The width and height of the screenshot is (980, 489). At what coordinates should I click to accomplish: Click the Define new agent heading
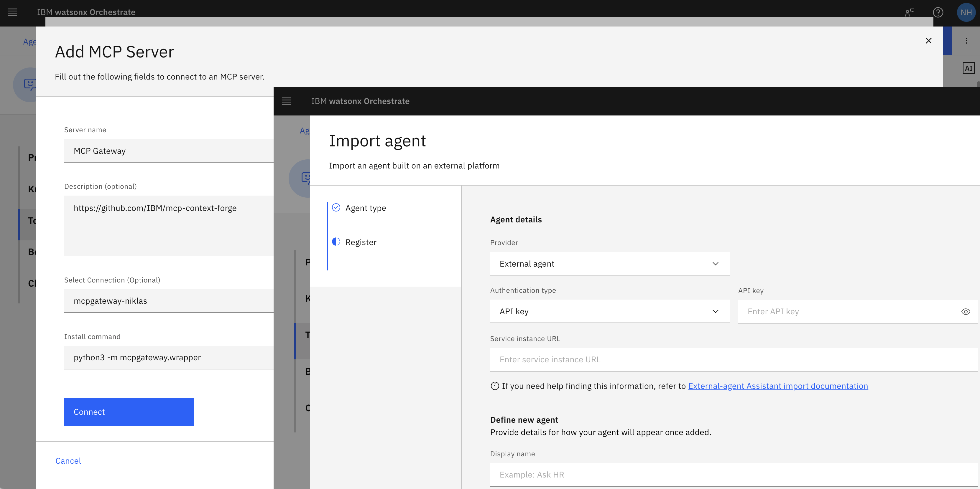point(524,420)
